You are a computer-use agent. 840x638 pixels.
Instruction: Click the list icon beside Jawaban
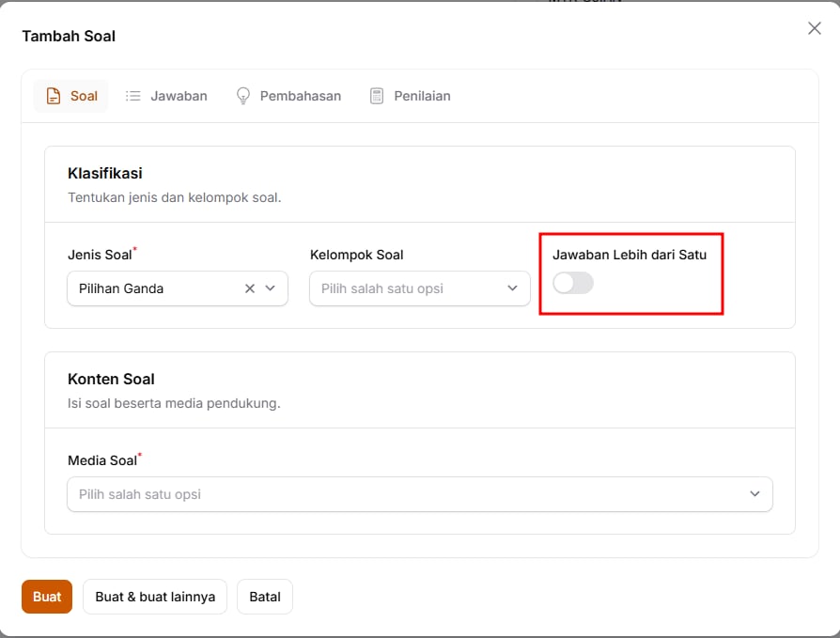click(x=132, y=96)
